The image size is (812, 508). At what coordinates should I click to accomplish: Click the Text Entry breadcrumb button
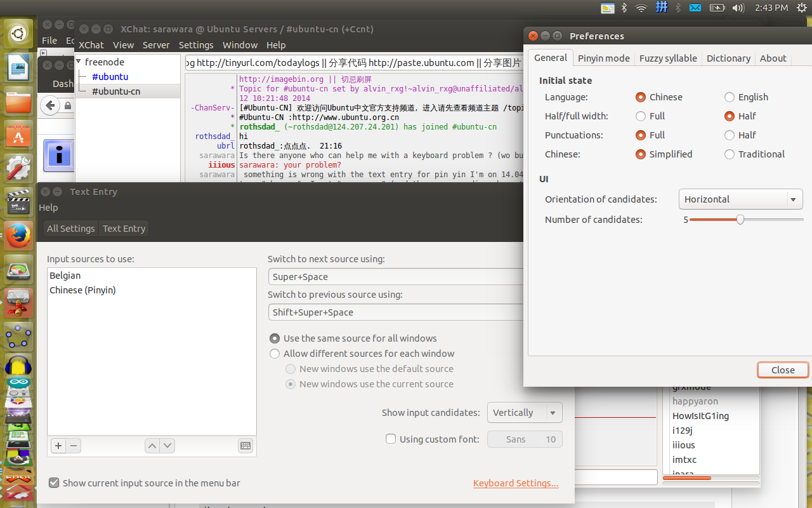[x=124, y=229]
